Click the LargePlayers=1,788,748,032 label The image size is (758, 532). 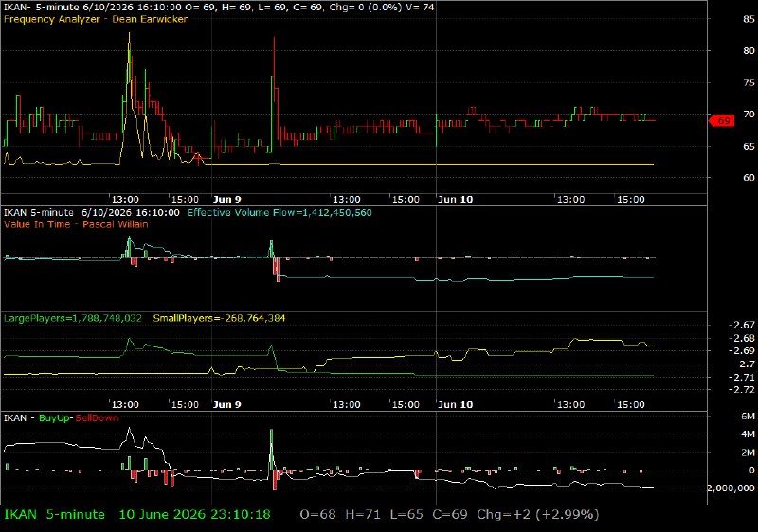tap(73, 318)
